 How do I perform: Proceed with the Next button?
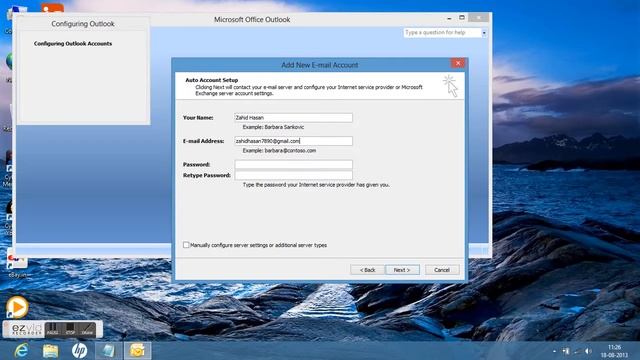point(402,270)
